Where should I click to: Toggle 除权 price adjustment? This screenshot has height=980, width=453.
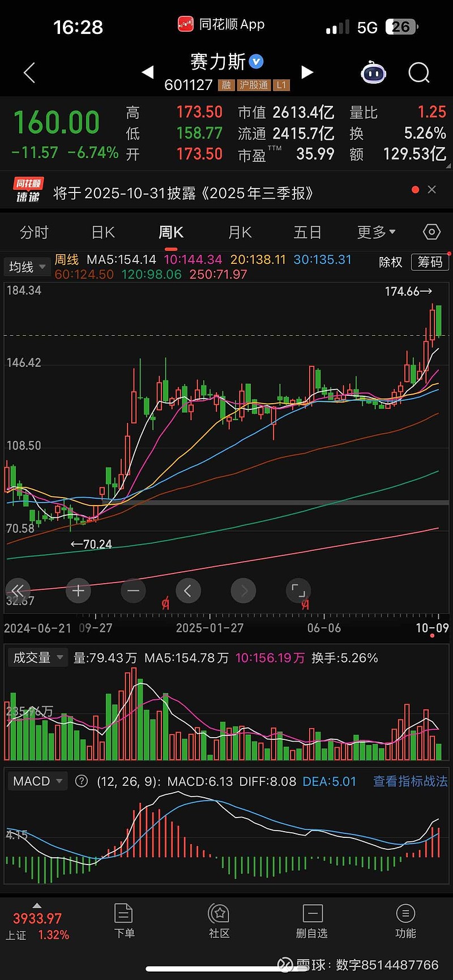coord(391,262)
